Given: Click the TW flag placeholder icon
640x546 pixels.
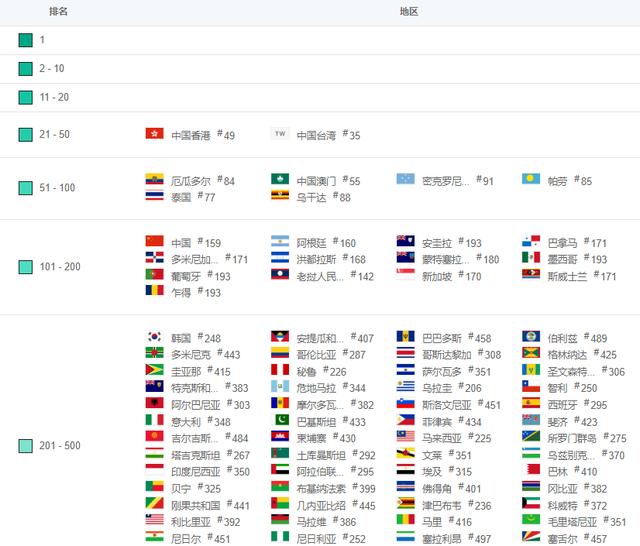Looking at the screenshot, I should click(x=280, y=133).
